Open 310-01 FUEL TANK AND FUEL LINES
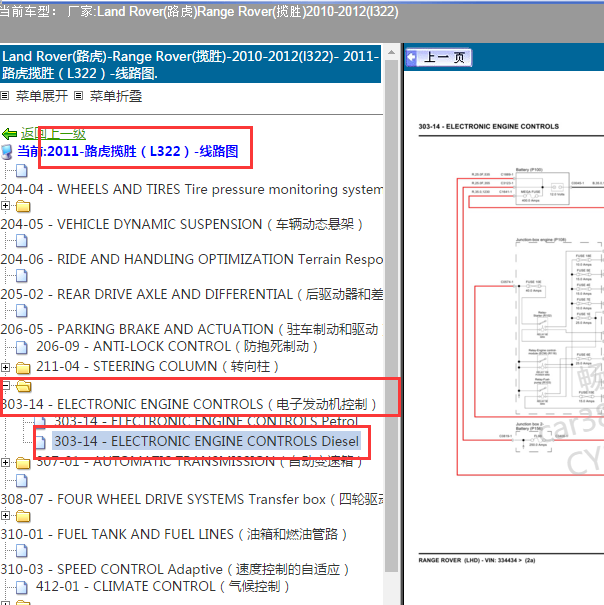The width and height of the screenshot is (604, 605). pos(174,534)
